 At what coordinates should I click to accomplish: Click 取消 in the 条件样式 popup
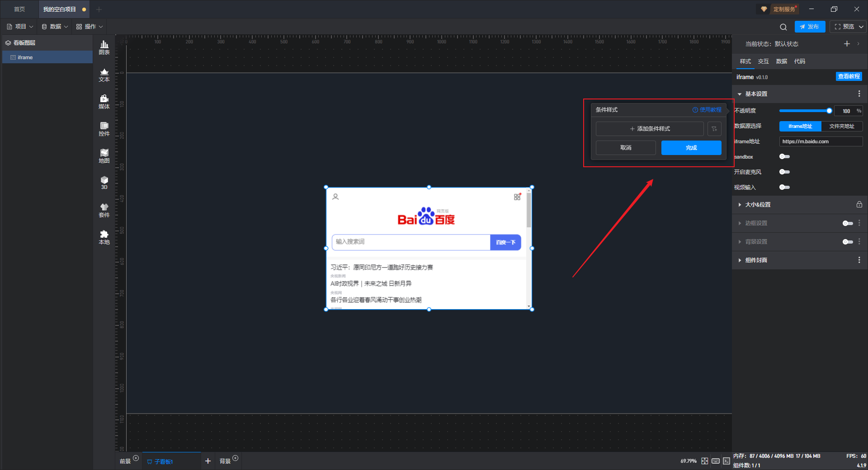pyautogui.click(x=626, y=148)
